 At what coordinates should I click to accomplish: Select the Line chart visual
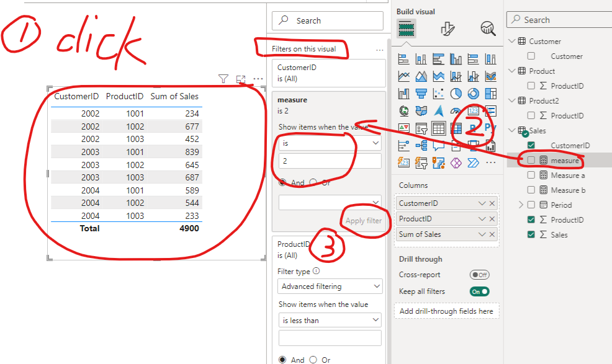click(x=403, y=76)
